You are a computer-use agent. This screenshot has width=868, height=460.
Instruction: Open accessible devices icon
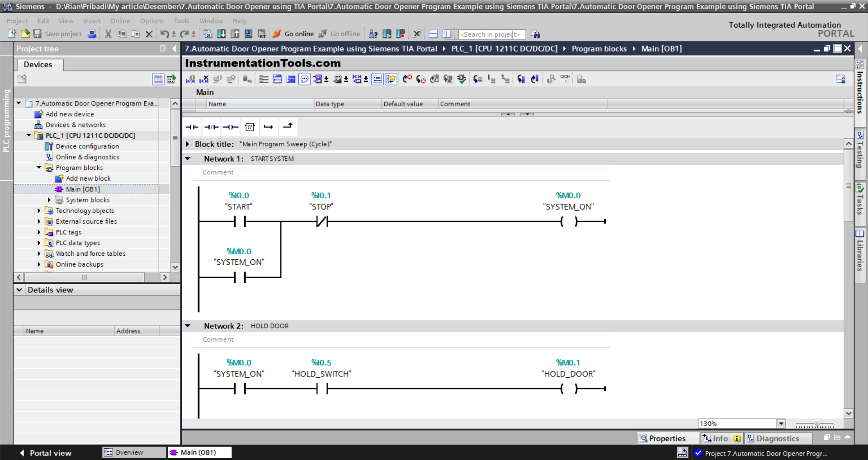373,34
